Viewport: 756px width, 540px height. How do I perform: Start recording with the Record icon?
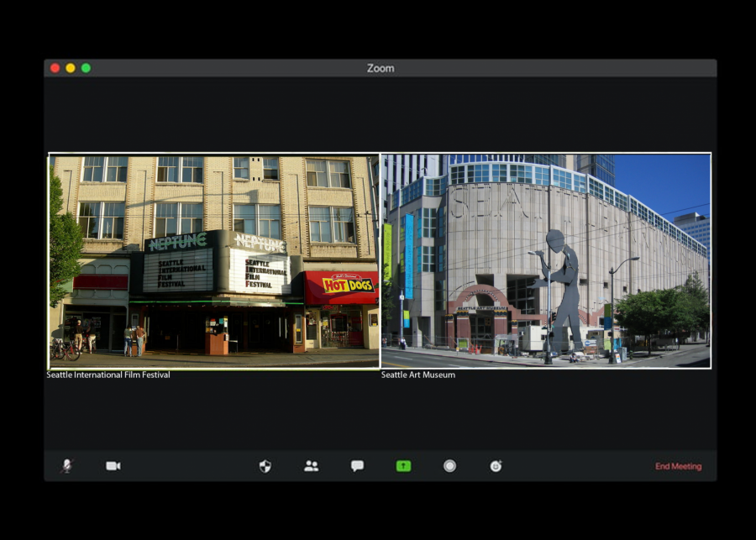click(x=450, y=466)
